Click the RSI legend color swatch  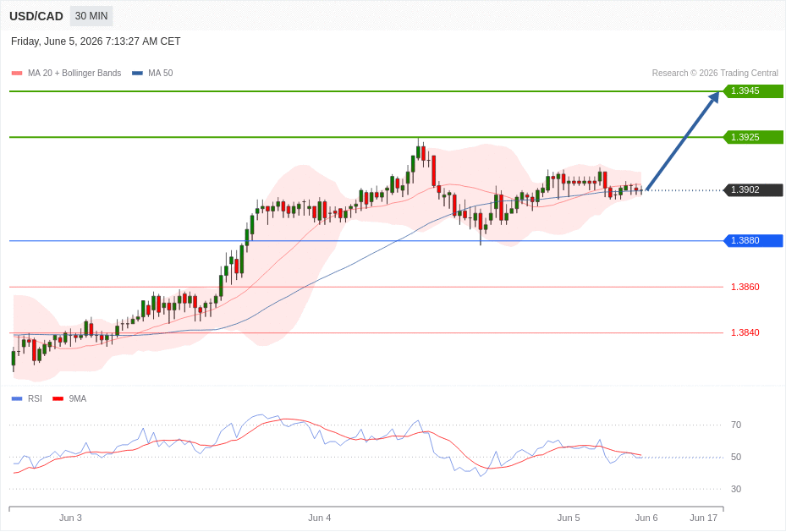pos(17,398)
